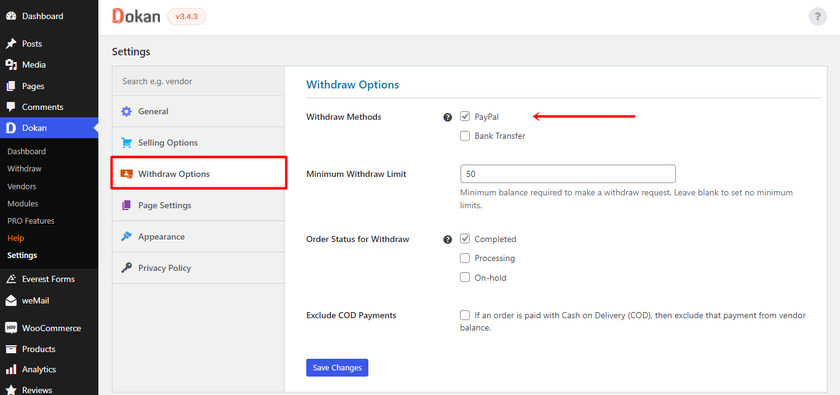Click the Analytics bar chart icon
Viewport: 840px width, 395px height.
pyautogui.click(x=11, y=370)
